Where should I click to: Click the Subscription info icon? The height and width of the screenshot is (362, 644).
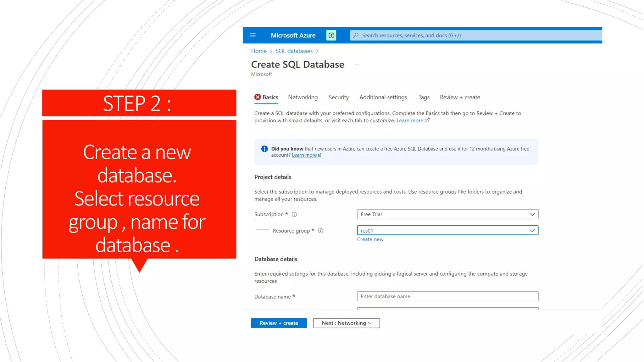[x=294, y=215]
